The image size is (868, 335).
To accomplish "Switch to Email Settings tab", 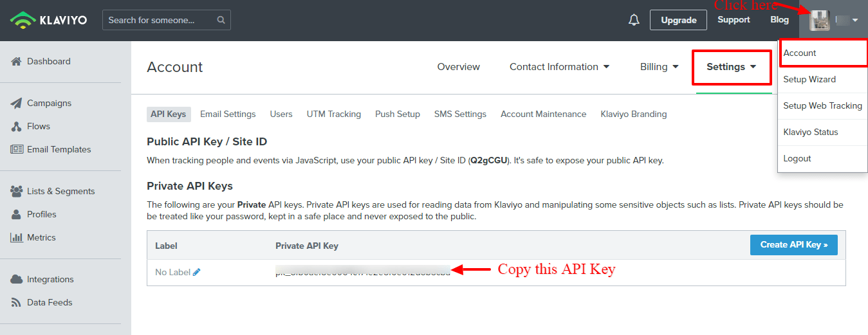I will coord(228,114).
